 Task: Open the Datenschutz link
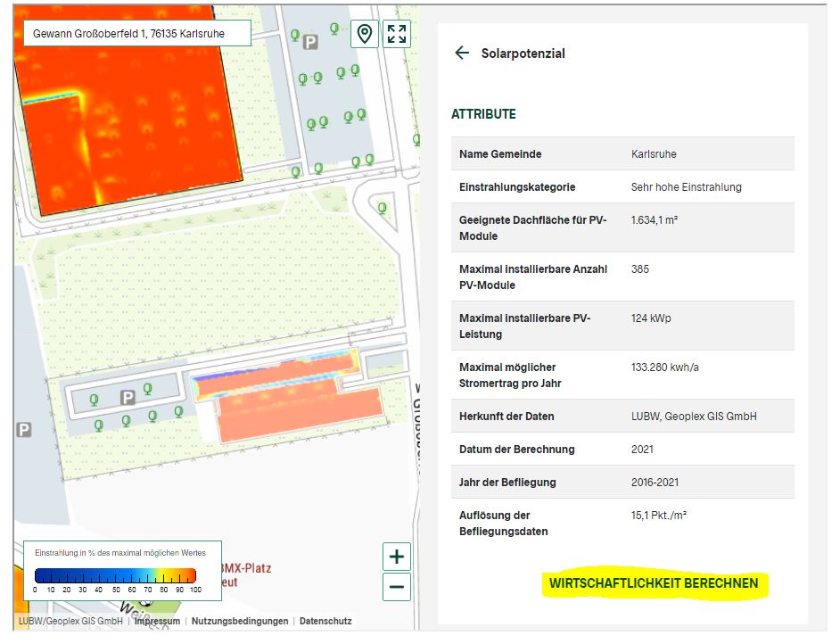[x=325, y=621]
